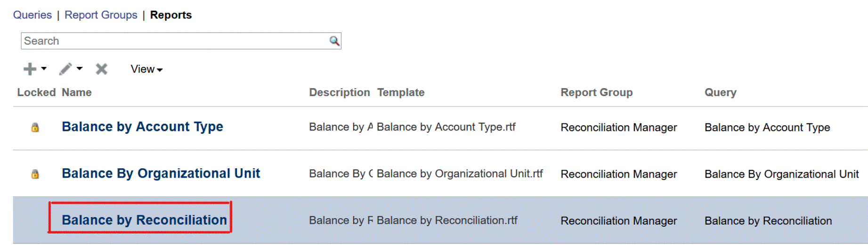Image resolution: width=868 pixels, height=245 pixels.
Task: Click the X (Delete) icon
Action: point(101,69)
